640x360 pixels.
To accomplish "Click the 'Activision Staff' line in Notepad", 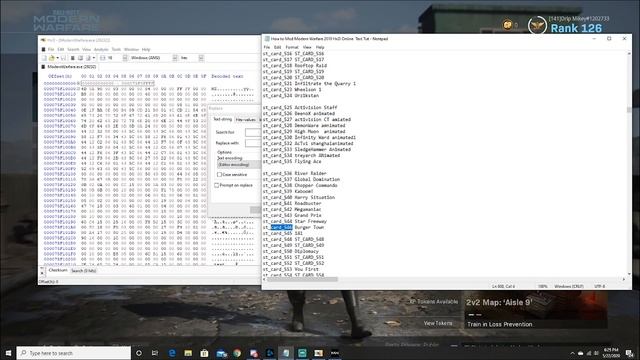I will tap(300, 108).
